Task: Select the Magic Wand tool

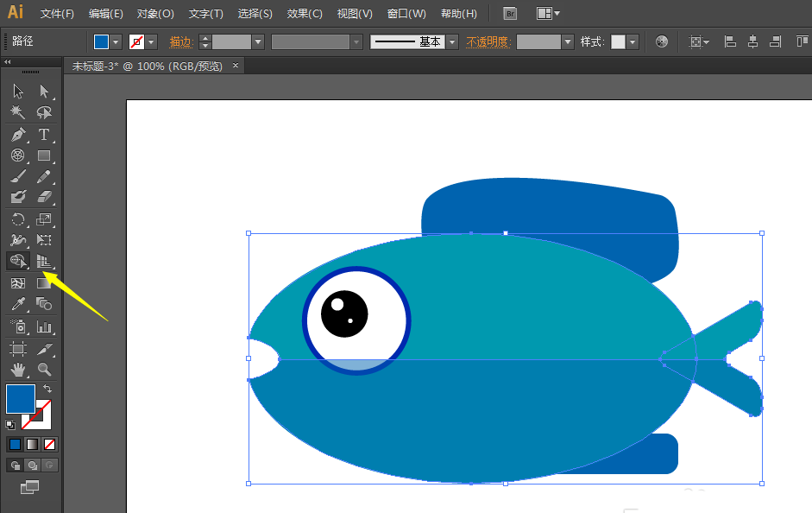Action: coord(18,112)
